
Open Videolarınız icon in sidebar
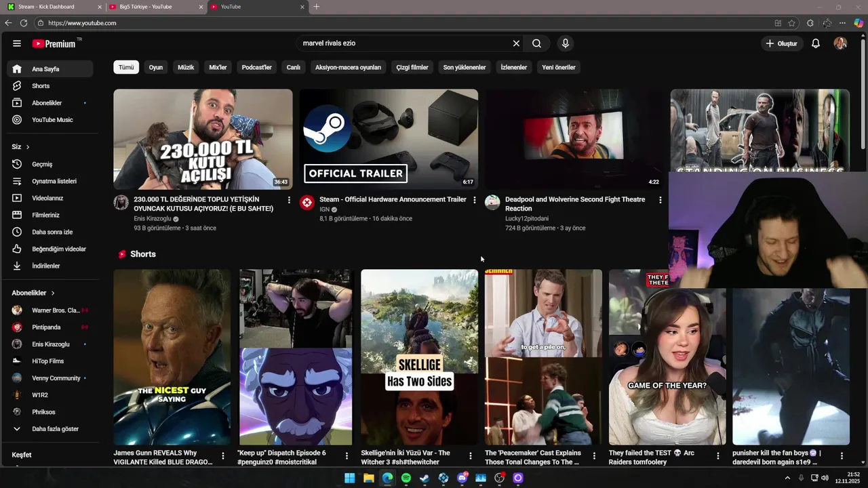tap(17, 198)
